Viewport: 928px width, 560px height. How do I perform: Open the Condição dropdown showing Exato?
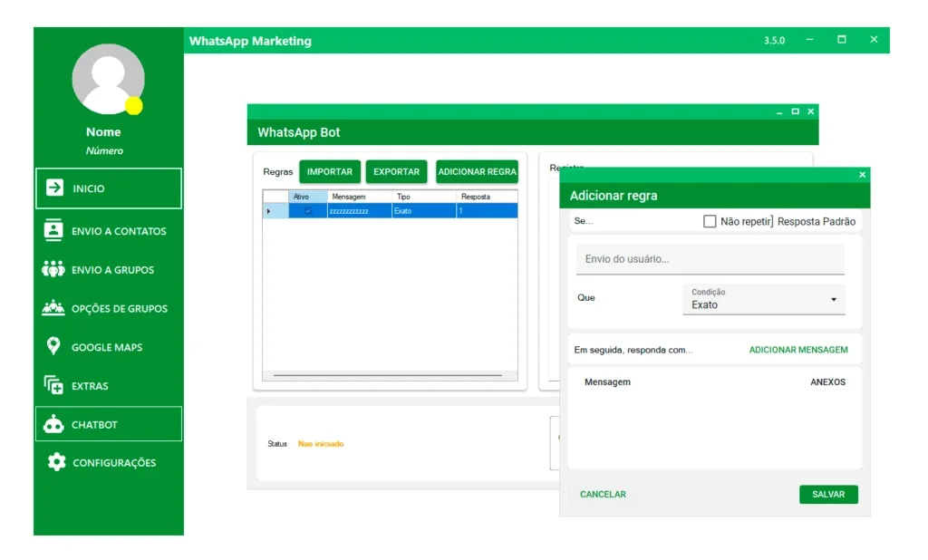(x=763, y=300)
